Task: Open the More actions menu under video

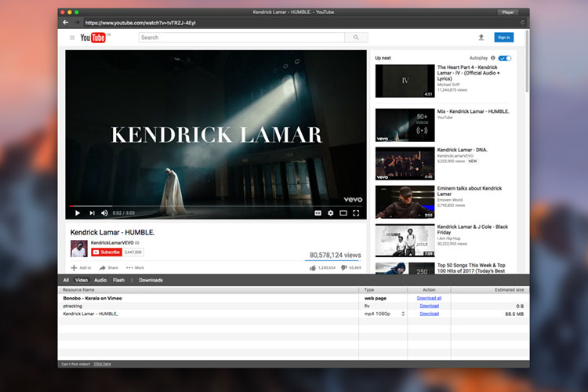Action: click(135, 268)
